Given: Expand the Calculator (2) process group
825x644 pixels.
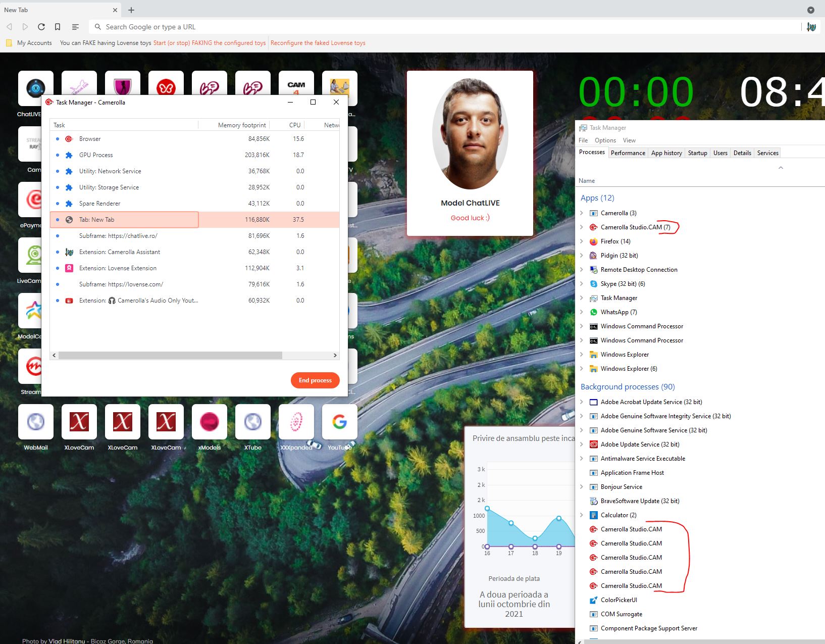Looking at the screenshot, I should point(582,515).
